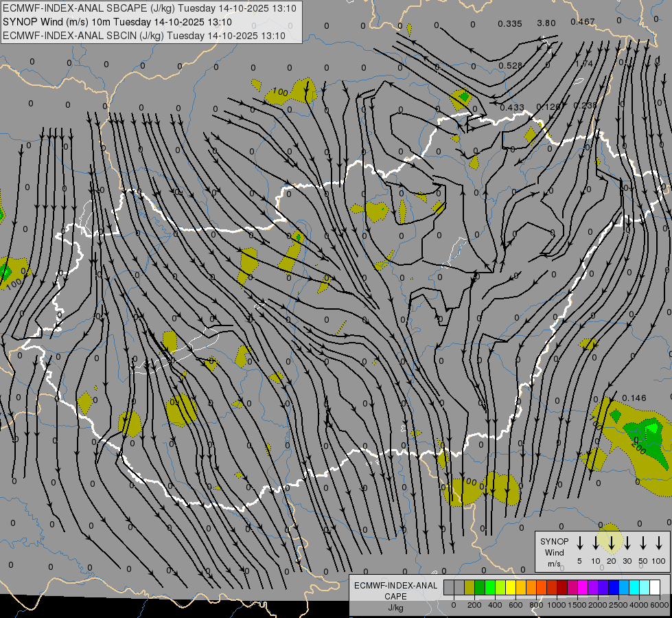Pick the pure blue CAPE scale swatch

click(614, 587)
